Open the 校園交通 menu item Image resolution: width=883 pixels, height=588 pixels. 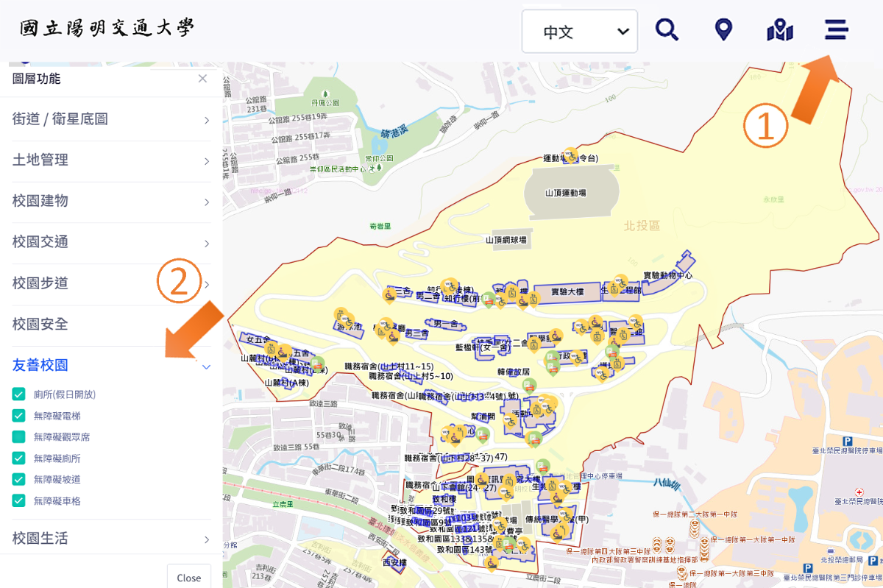(111, 242)
